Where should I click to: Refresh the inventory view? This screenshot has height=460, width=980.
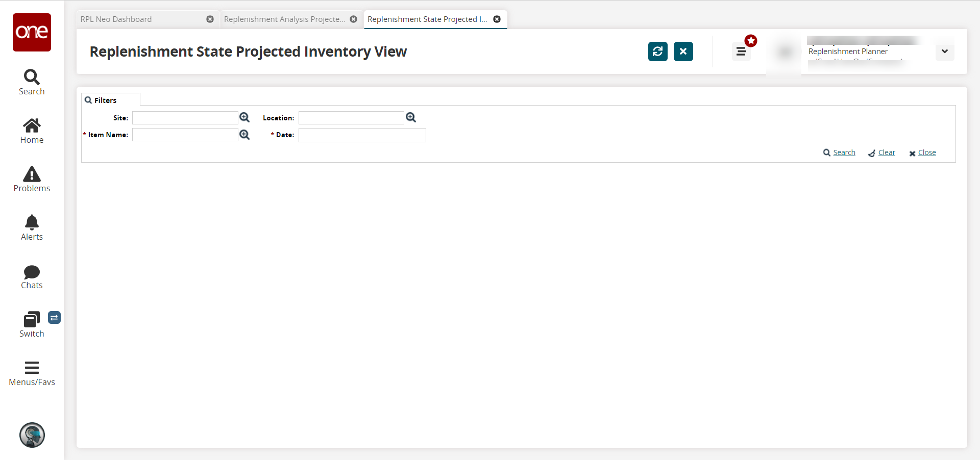point(658,52)
